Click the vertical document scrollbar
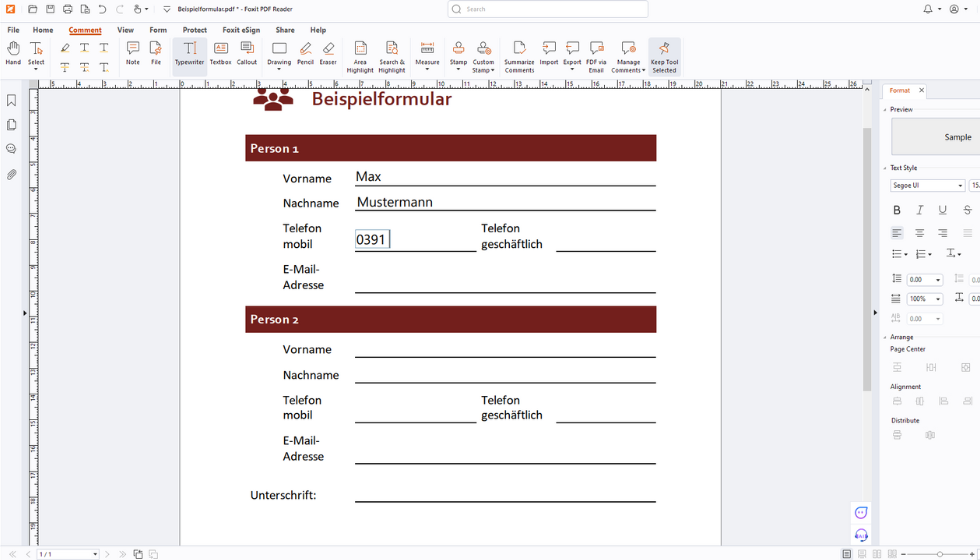980x560 pixels. click(x=867, y=259)
